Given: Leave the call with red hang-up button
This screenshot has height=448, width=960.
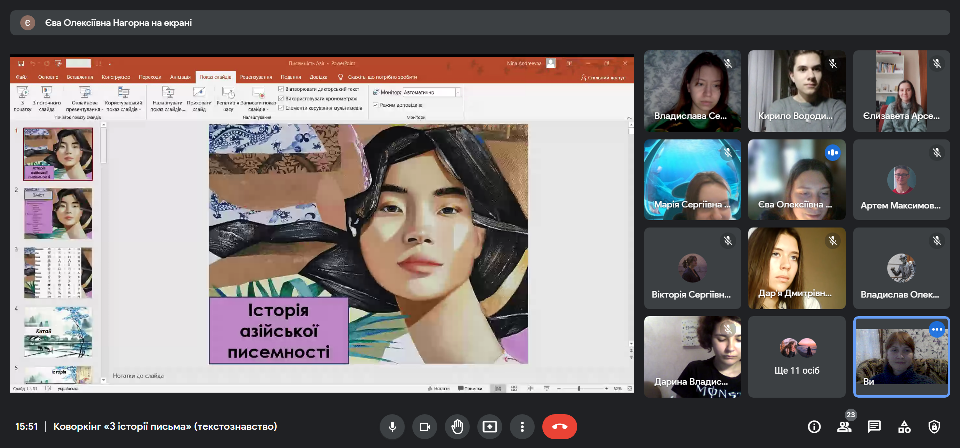Looking at the screenshot, I should [559, 427].
